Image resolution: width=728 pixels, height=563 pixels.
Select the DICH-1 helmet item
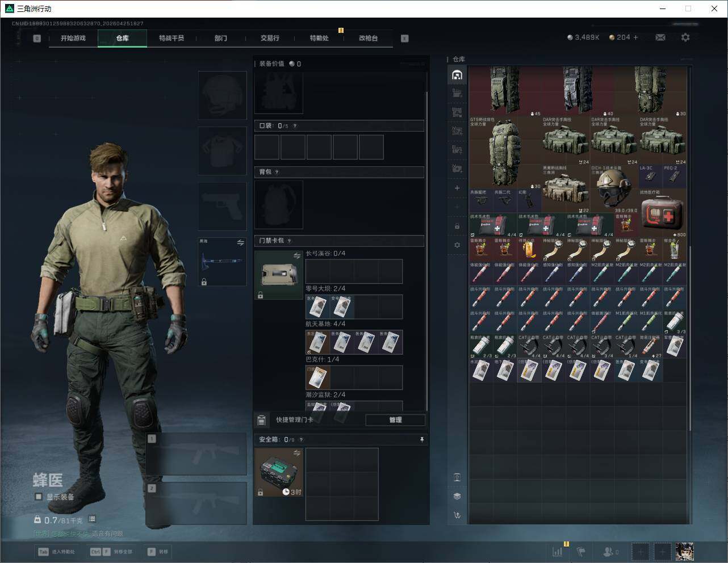[614, 189]
